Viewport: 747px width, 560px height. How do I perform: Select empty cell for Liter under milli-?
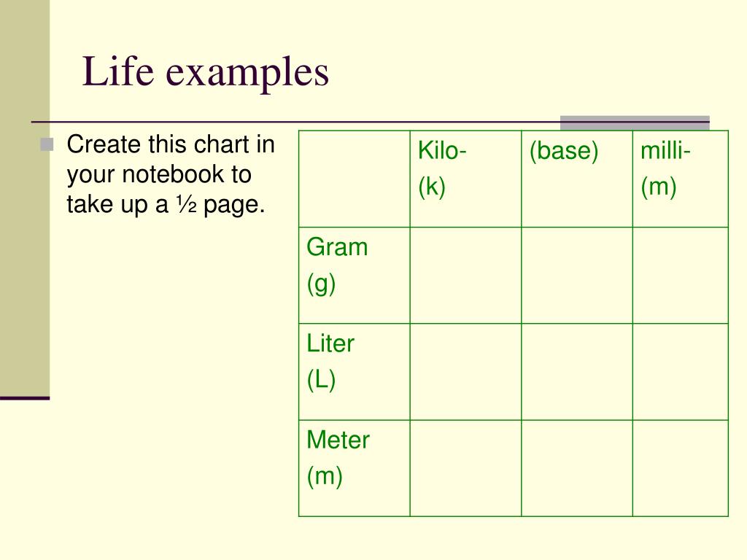681,372
